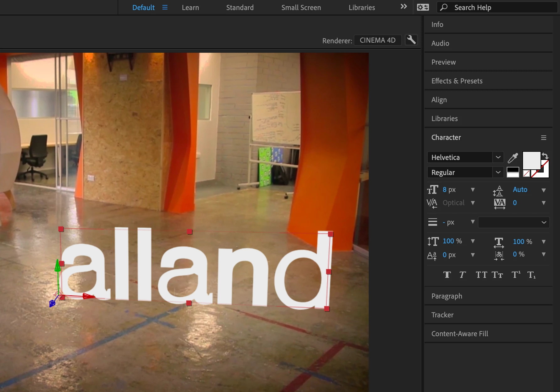Click the green Y axis arrow gizmo
This screenshot has width=560, height=392.
tap(58, 266)
